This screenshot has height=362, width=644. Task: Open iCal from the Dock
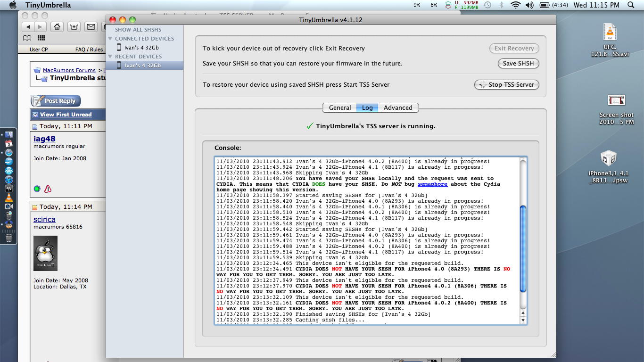9,144
